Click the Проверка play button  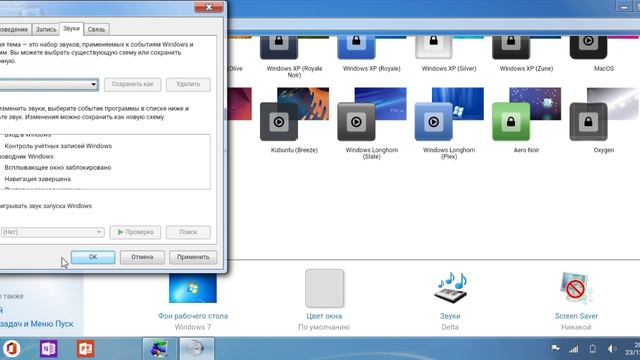click(x=135, y=232)
